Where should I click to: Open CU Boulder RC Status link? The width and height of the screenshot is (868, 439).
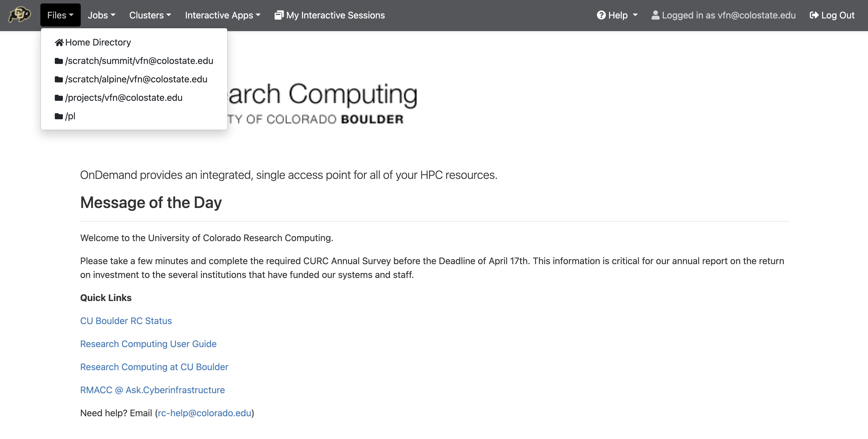126,321
